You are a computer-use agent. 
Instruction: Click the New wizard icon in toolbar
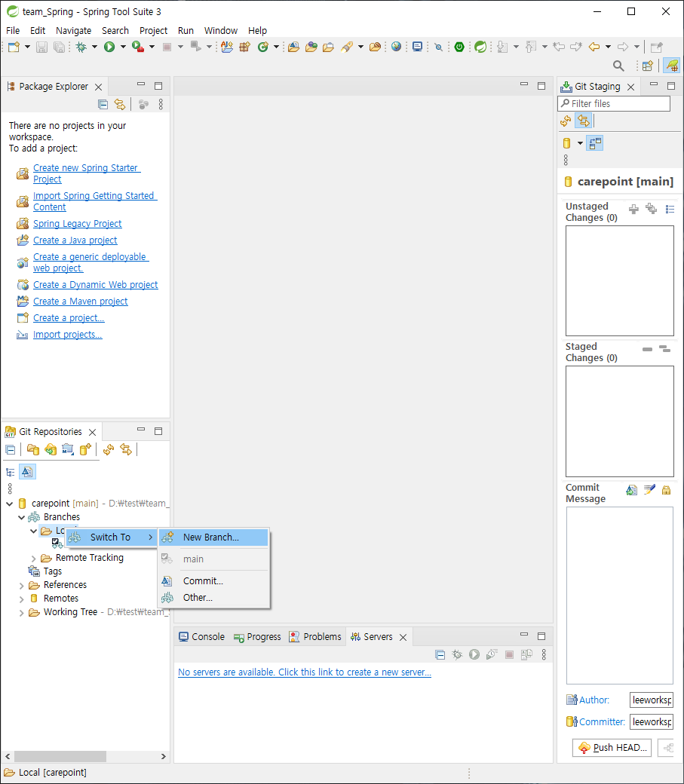click(14, 47)
